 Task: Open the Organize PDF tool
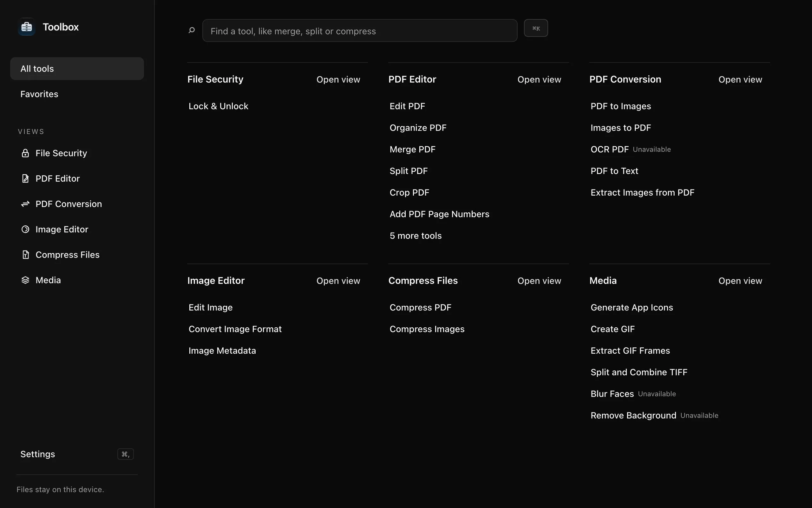point(418,128)
